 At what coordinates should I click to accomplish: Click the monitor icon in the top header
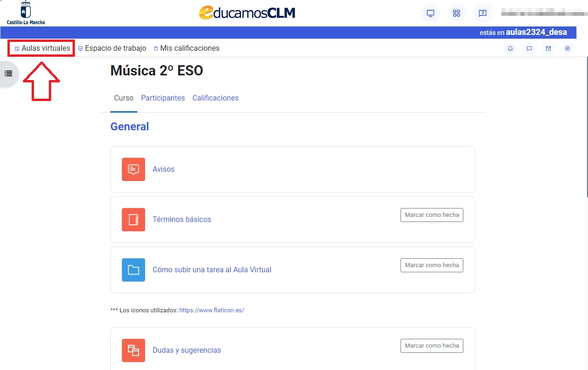430,13
